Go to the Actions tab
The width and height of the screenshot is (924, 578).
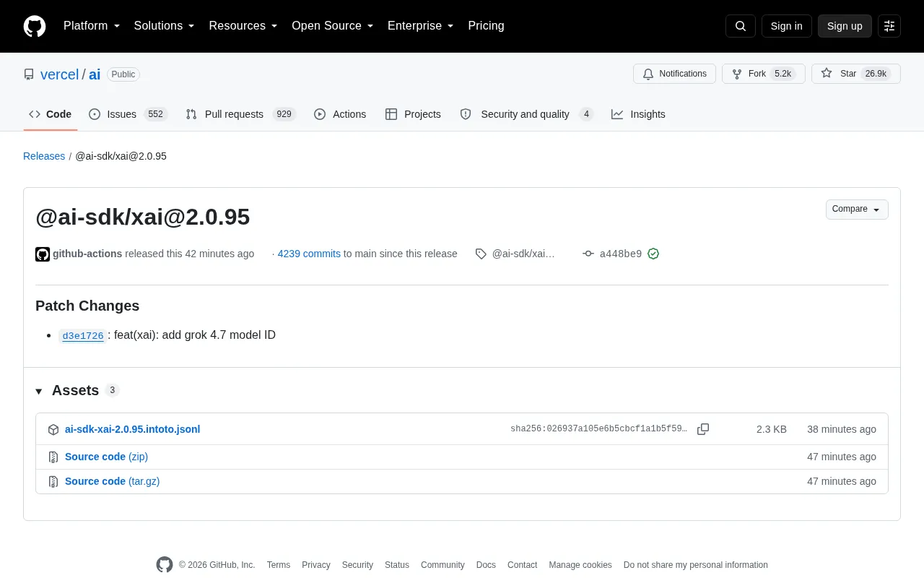340,114
